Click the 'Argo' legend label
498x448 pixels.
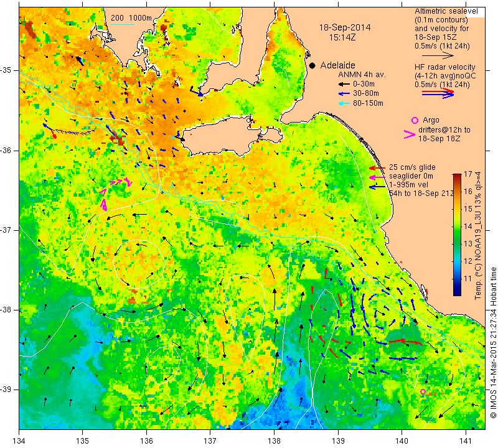pyautogui.click(x=431, y=120)
